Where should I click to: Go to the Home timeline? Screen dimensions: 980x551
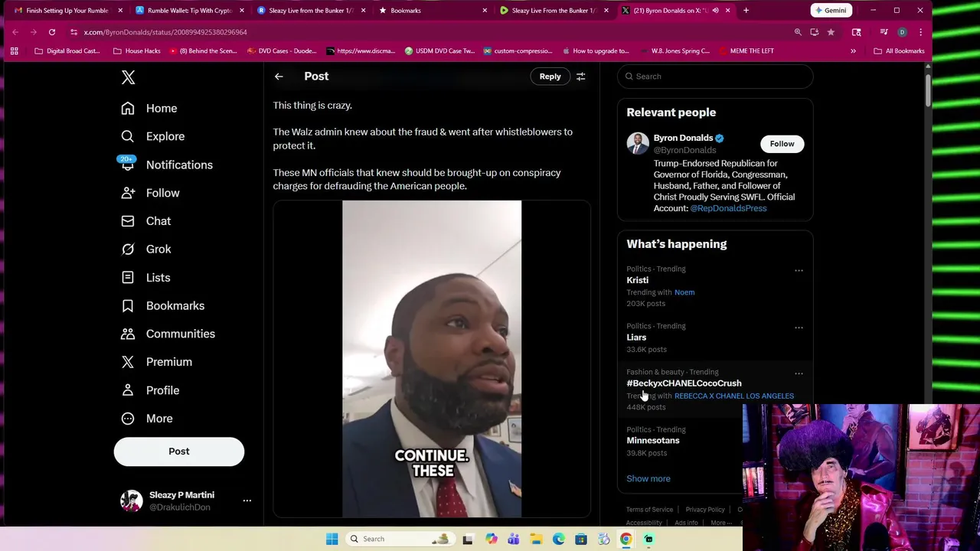[149, 108]
